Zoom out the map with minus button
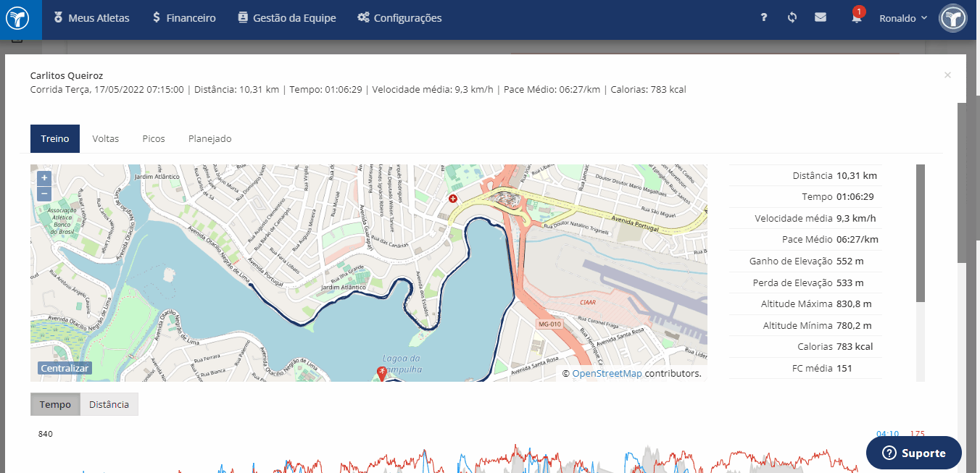Image resolution: width=980 pixels, height=473 pixels. pyautogui.click(x=44, y=193)
